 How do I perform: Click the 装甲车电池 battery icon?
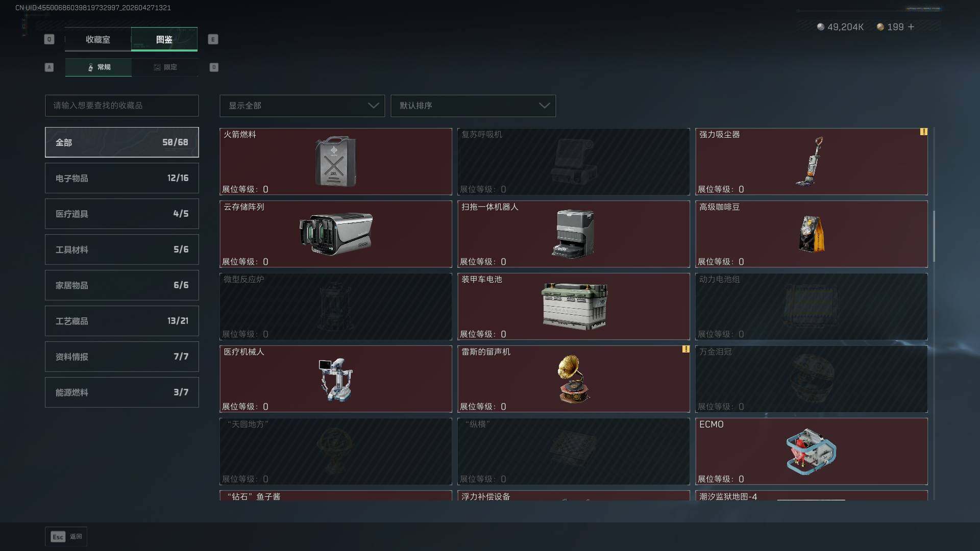pyautogui.click(x=574, y=306)
